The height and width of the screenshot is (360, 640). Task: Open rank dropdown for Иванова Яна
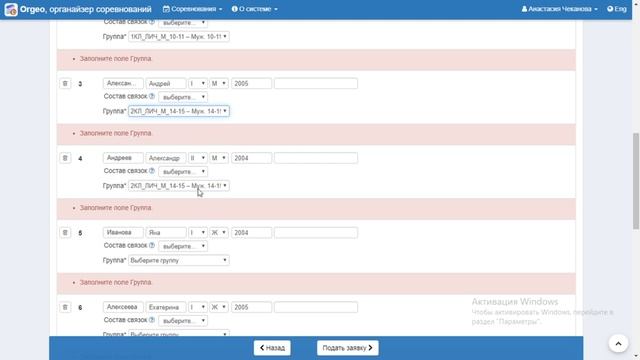click(x=198, y=233)
